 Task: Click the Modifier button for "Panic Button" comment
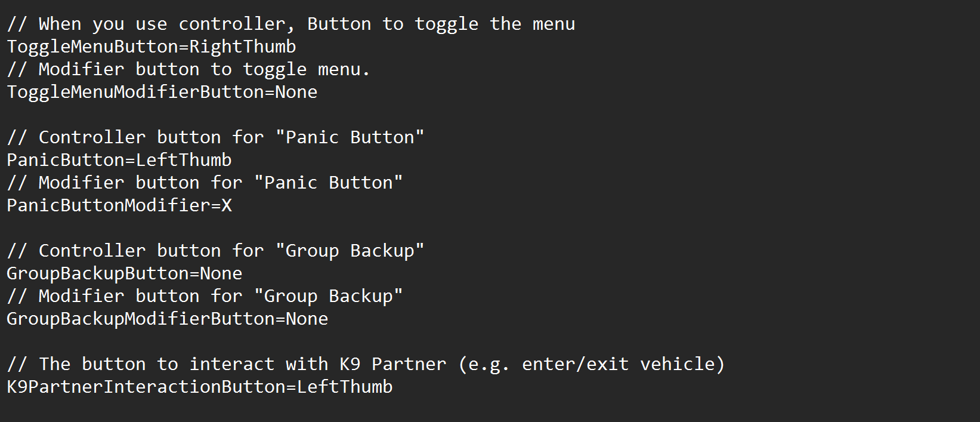coord(205,183)
